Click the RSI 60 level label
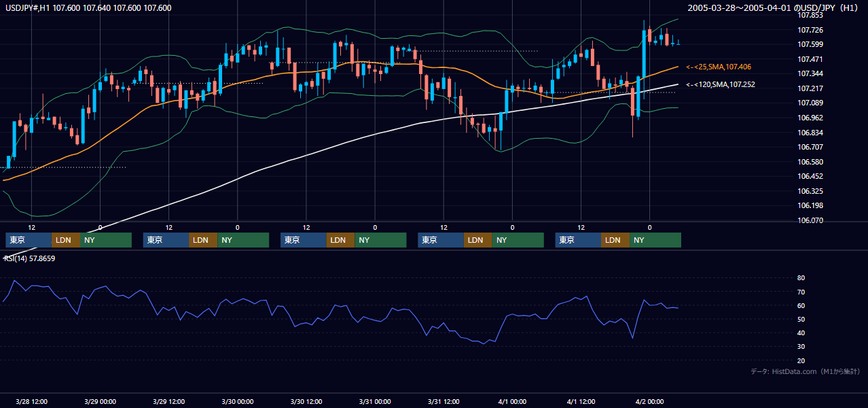This screenshot has height=408, width=868. tap(801, 305)
